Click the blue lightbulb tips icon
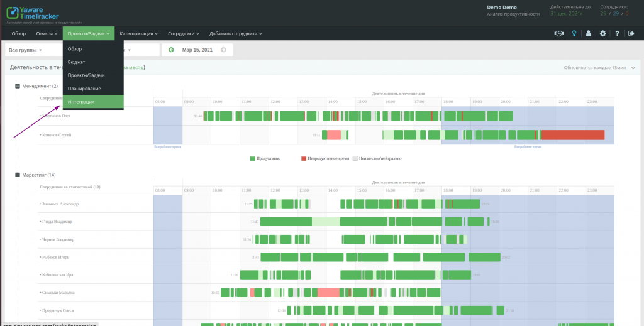 (x=574, y=34)
